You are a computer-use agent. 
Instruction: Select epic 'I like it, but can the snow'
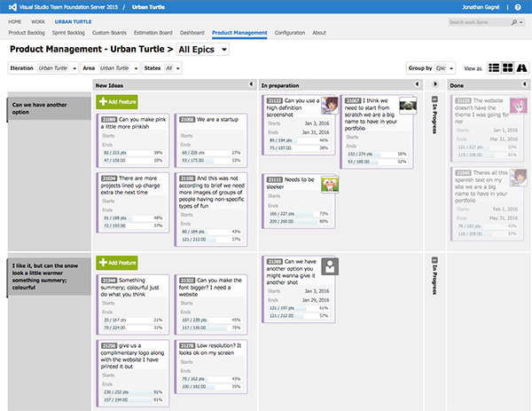coord(49,276)
